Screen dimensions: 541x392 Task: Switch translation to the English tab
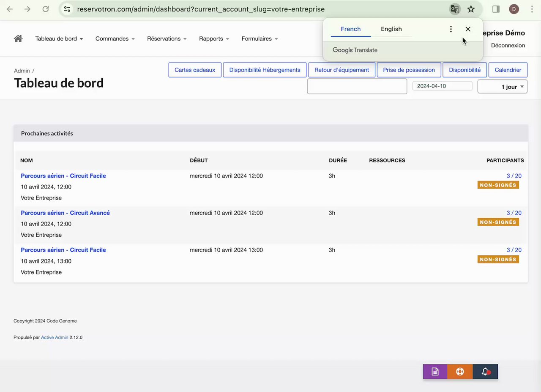click(391, 29)
